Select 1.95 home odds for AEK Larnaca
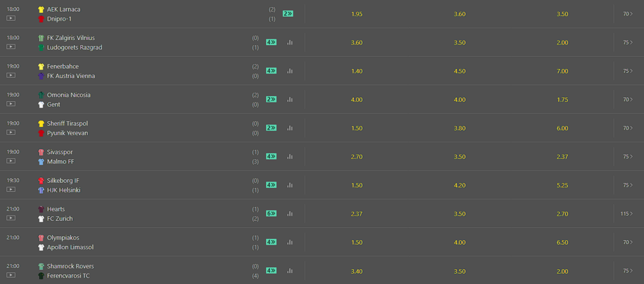 point(357,14)
